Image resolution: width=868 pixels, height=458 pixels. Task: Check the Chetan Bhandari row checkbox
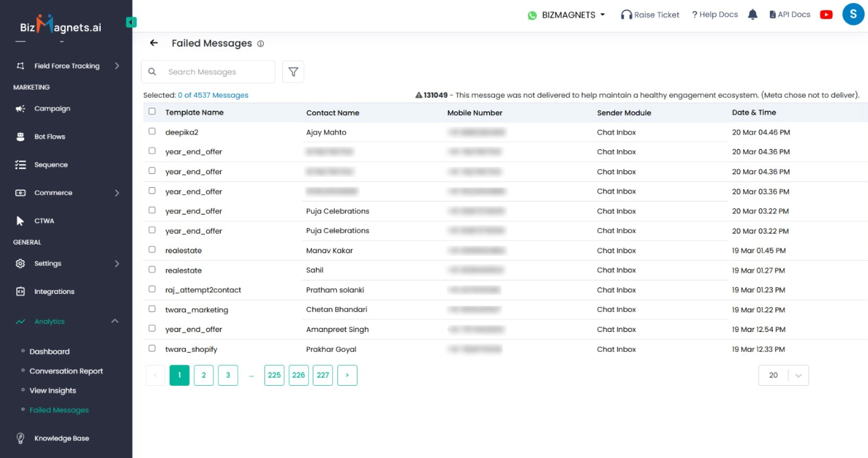(152, 309)
